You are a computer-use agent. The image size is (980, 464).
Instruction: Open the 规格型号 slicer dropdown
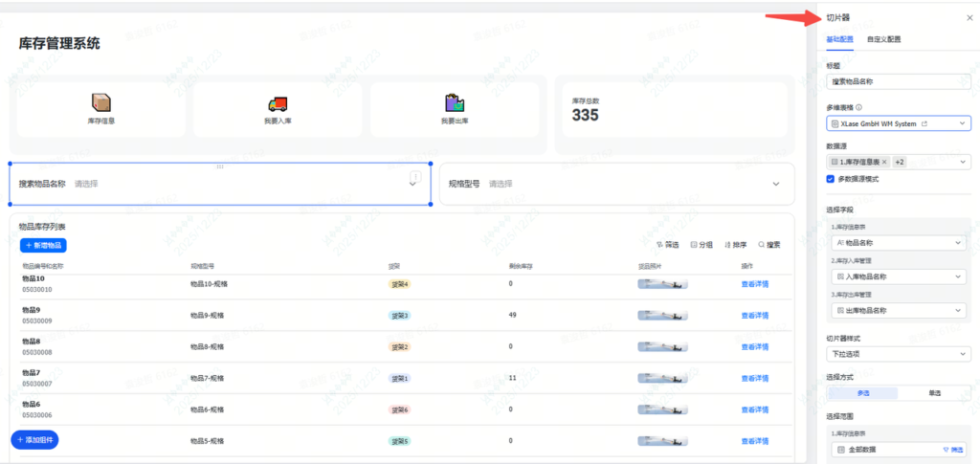click(x=775, y=184)
